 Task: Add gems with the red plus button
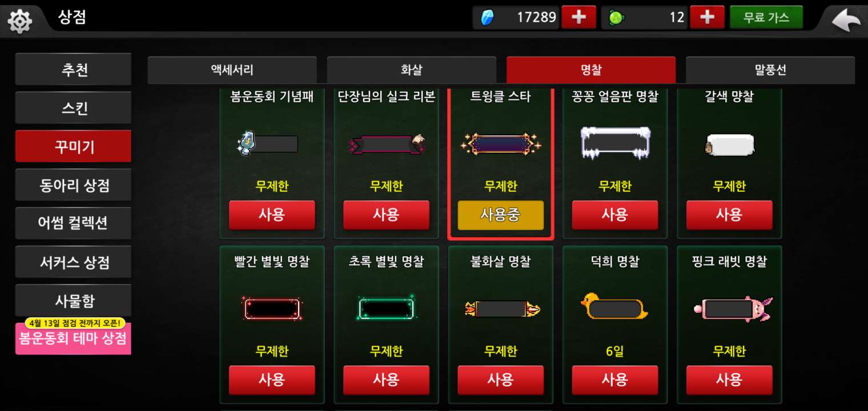[x=578, y=17]
